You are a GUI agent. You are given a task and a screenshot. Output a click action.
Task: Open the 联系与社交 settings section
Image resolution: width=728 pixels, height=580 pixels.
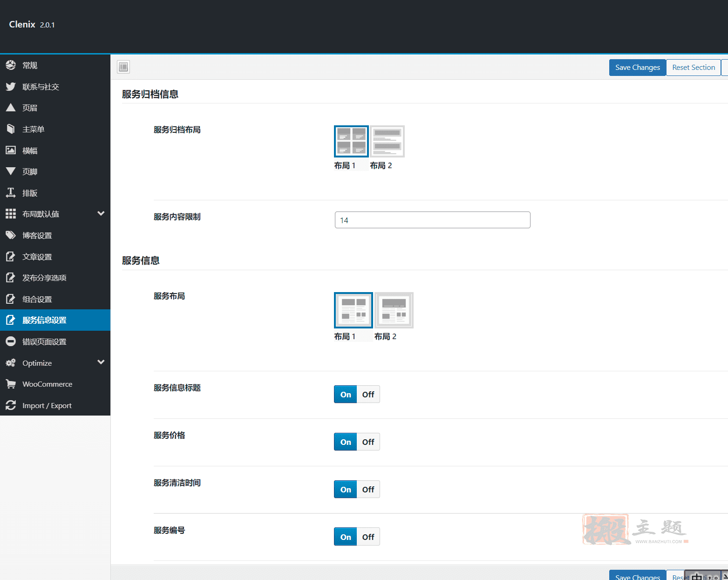tap(55, 87)
